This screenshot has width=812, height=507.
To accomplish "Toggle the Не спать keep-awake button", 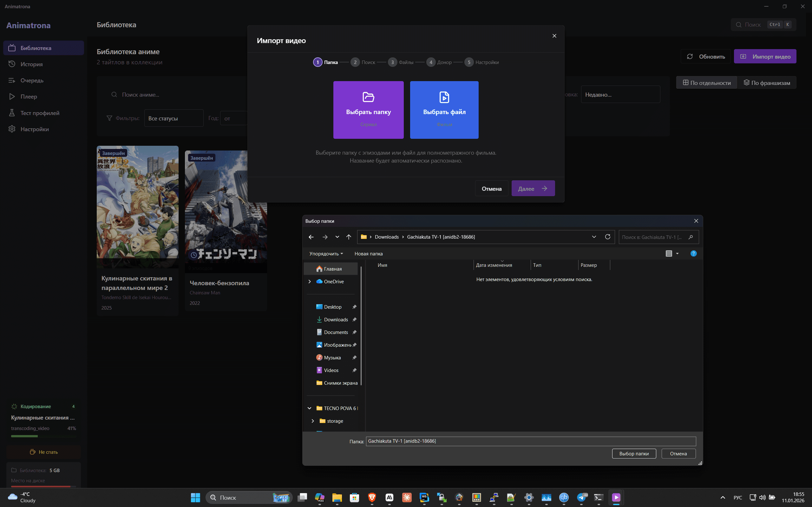I will pos(44,452).
